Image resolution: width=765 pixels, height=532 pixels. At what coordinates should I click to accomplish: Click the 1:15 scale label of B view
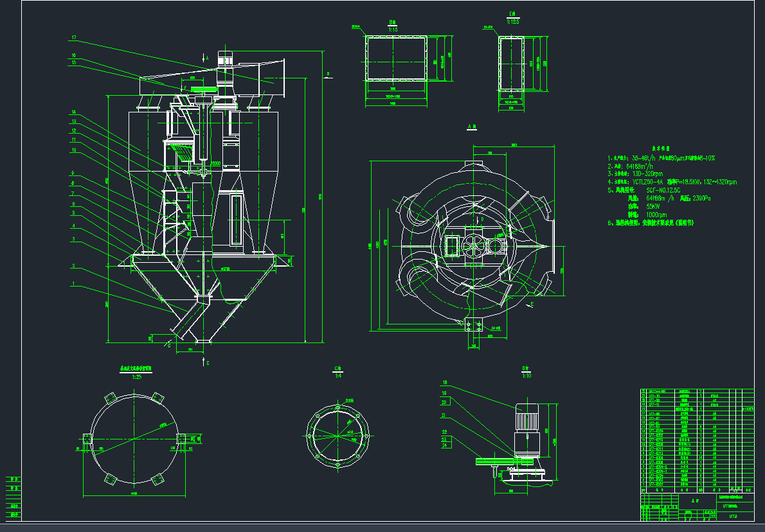coord(392,30)
